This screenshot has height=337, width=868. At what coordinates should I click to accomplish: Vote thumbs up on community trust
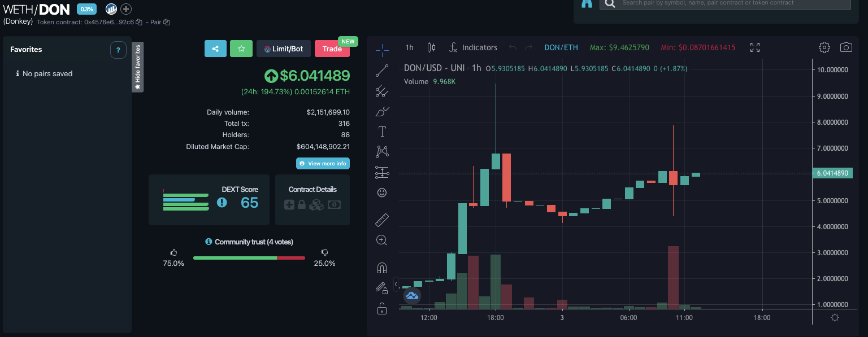pyautogui.click(x=174, y=252)
